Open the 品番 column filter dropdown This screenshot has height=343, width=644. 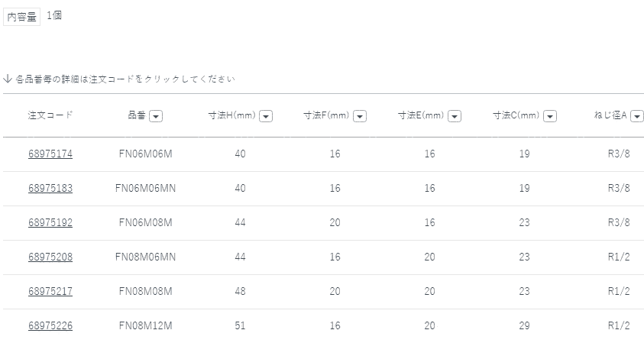(155, 116)
